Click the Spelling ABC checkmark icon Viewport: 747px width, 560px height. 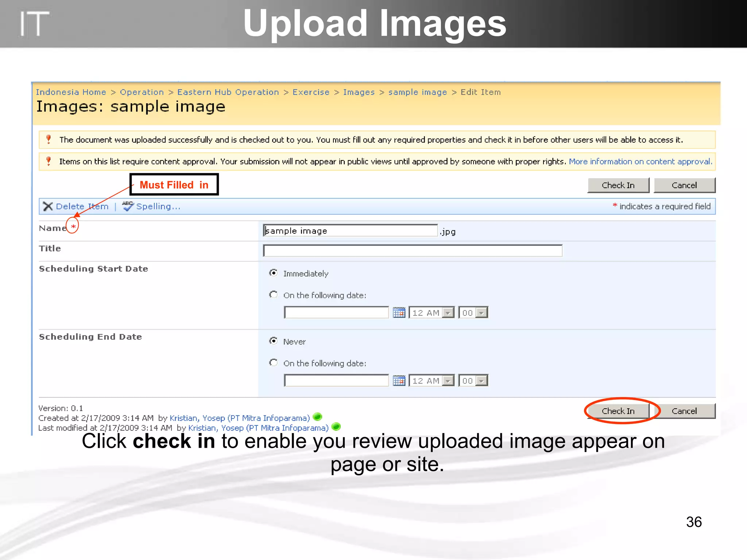[x=128, y=206]
